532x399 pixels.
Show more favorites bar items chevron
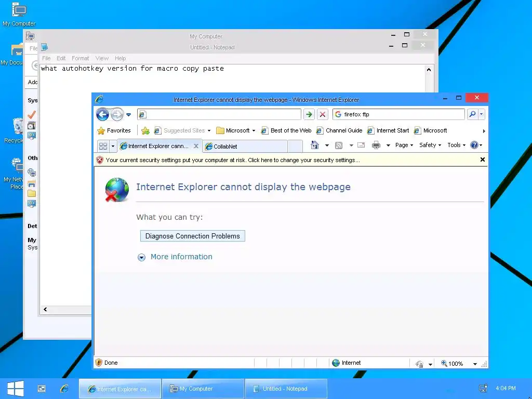(484, 131)
